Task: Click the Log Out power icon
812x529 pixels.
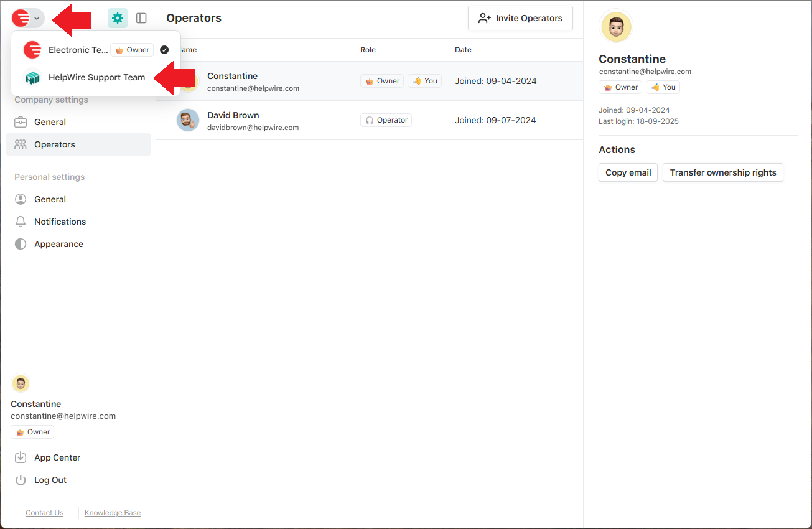Action: [x=21, y=480]
